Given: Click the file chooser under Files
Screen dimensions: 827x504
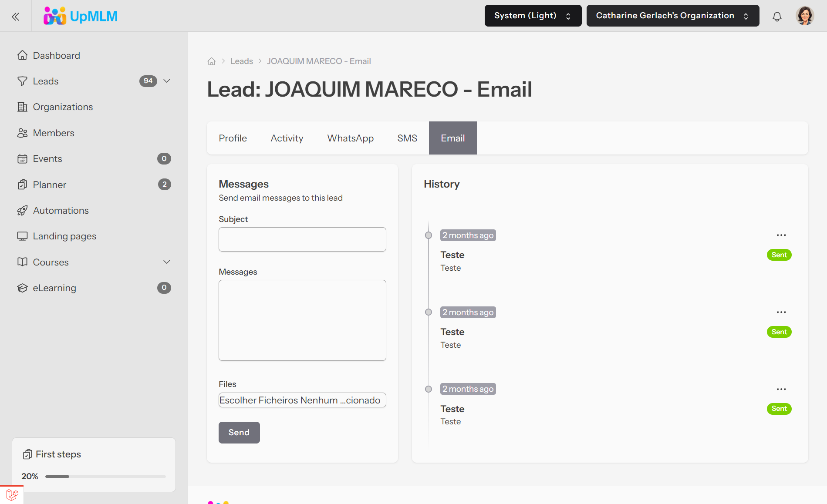Looking at the screenshot, I should [x=302, y=400].
